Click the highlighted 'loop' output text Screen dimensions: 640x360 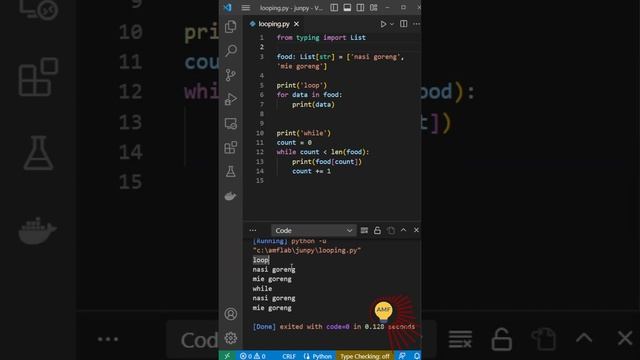click(x=261, y=260)
